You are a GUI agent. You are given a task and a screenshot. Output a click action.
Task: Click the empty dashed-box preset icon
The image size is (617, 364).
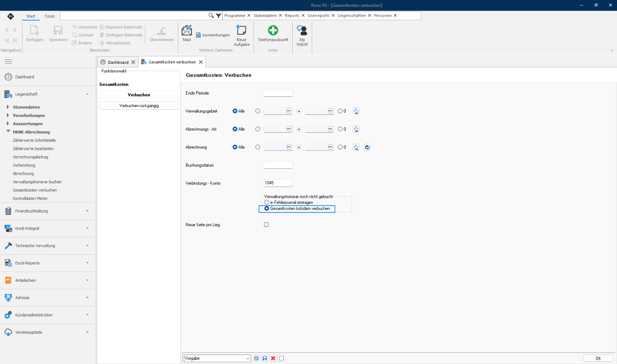[282, 358]
